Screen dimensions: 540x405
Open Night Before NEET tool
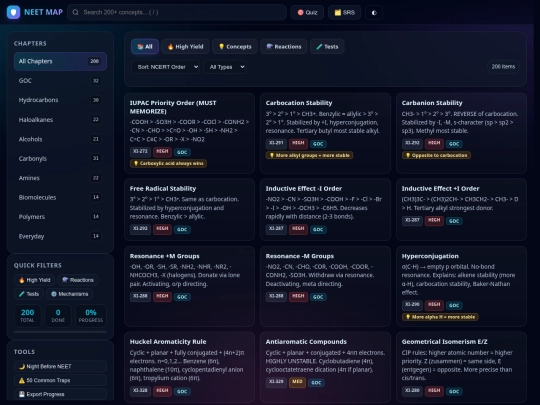(60, 366)
